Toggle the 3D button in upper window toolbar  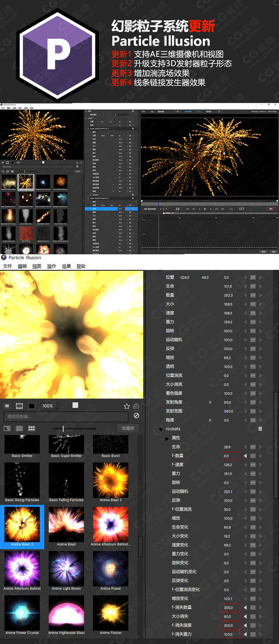point(177,112)
